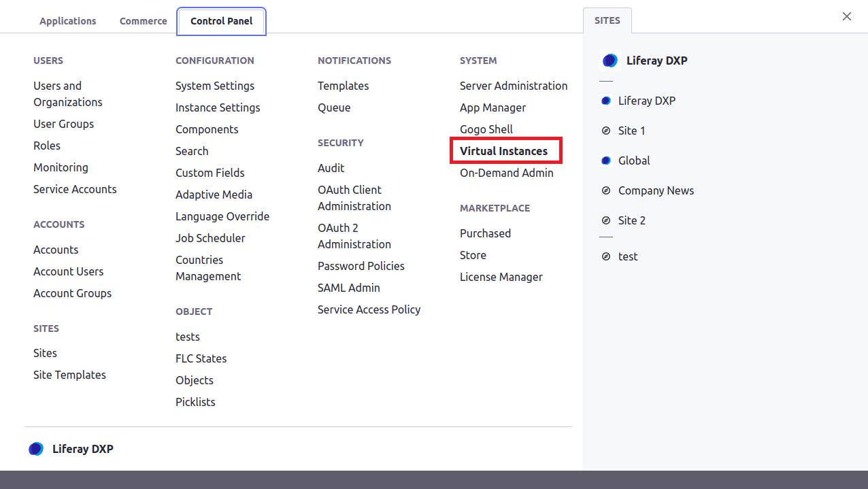
Task: Select the Sites tab in right panel
Action: pyautogui.click(x=607, y=20)
